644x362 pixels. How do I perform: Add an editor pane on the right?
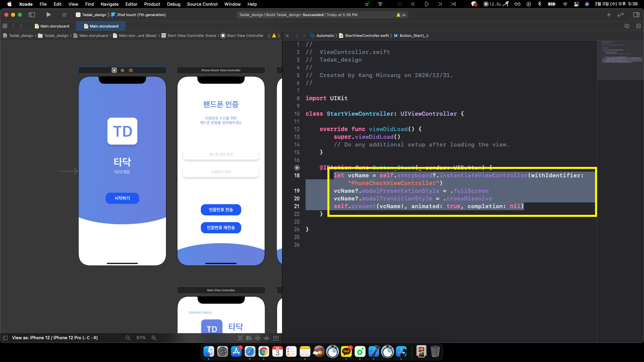[x=638, y=26]
